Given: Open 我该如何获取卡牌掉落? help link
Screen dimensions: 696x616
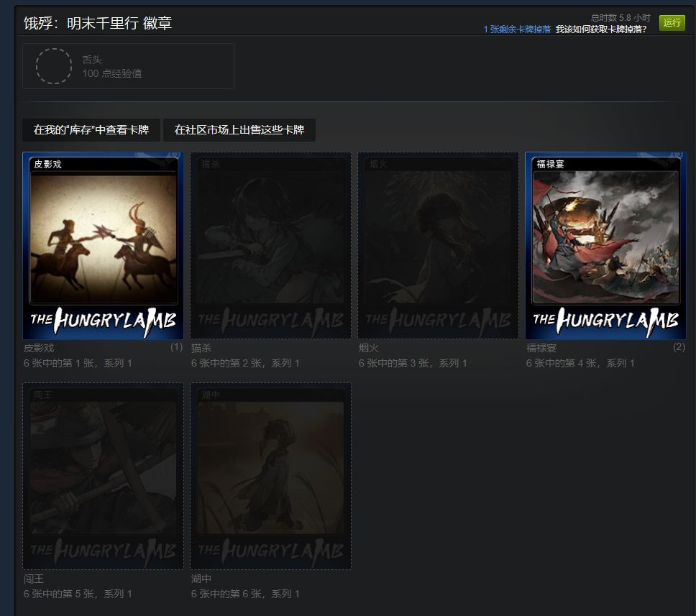Looking at the screenshot, I should tap(601, 29).
